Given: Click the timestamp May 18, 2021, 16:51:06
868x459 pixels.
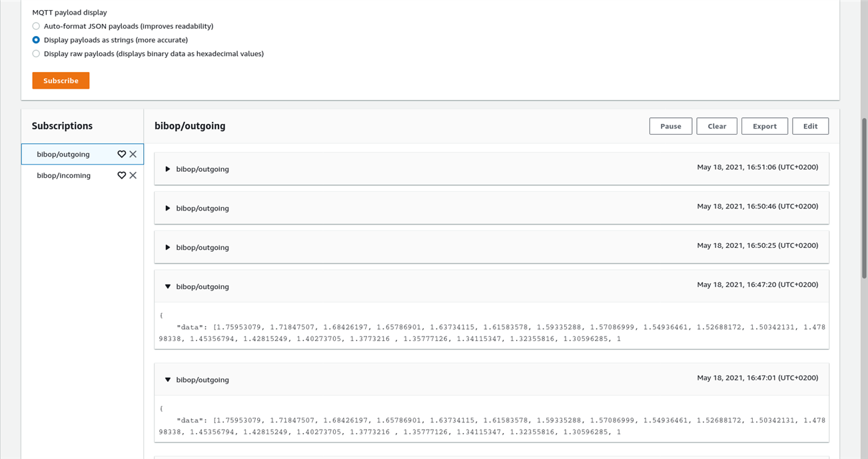Looking at the screenshot, I should 757,167.
